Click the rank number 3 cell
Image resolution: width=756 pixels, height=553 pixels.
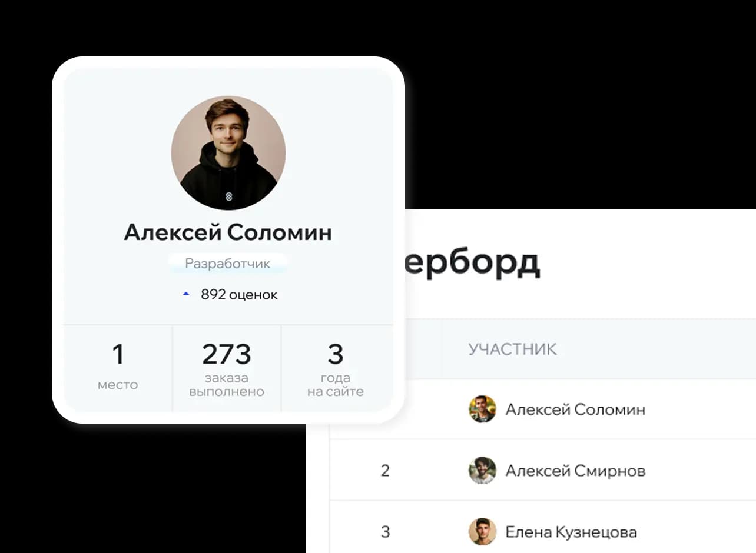(x=385, y=532)
